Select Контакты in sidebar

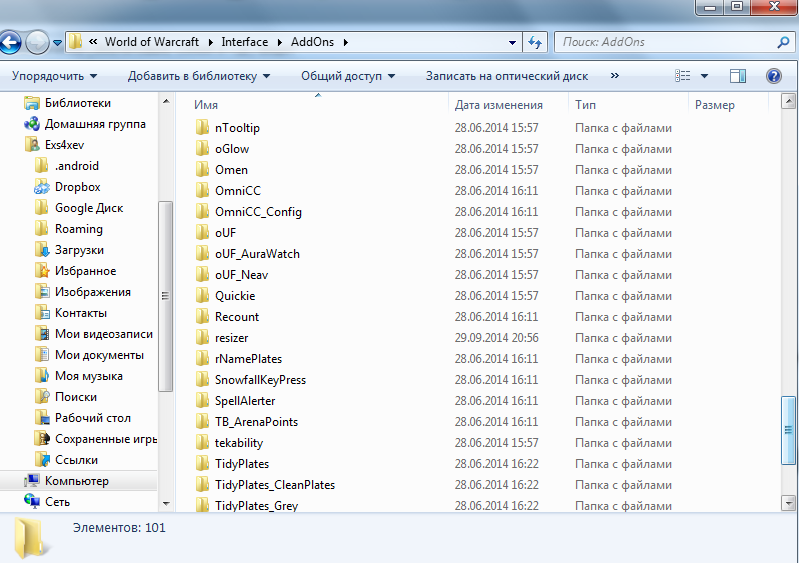pyautogui.click(x=71, y=313)
